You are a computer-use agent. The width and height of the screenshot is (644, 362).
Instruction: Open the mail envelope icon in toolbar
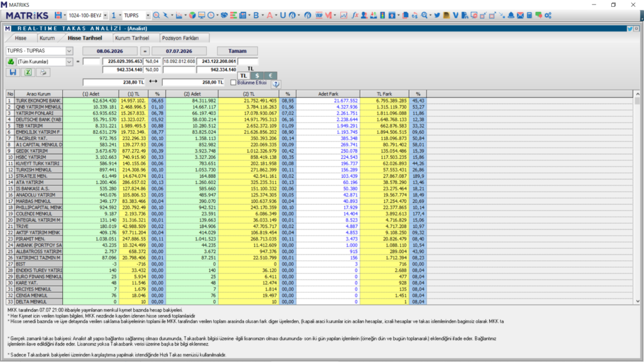point(520,15)
